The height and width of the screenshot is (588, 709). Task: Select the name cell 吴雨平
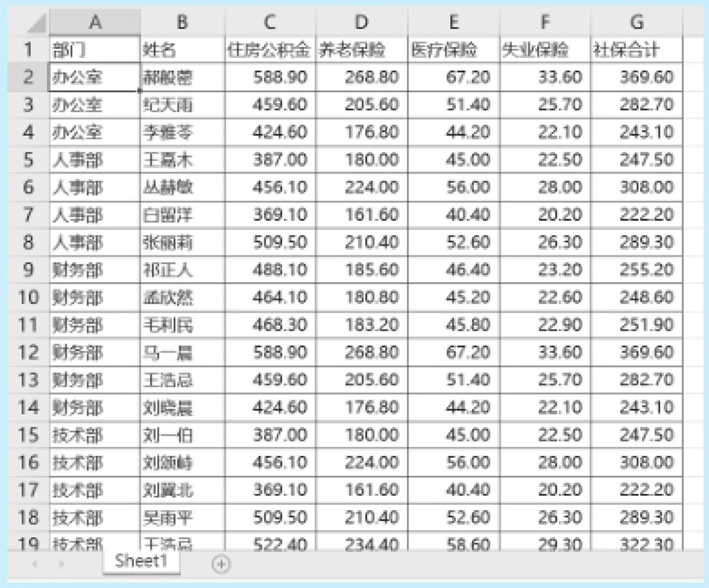tap(182, 518)
